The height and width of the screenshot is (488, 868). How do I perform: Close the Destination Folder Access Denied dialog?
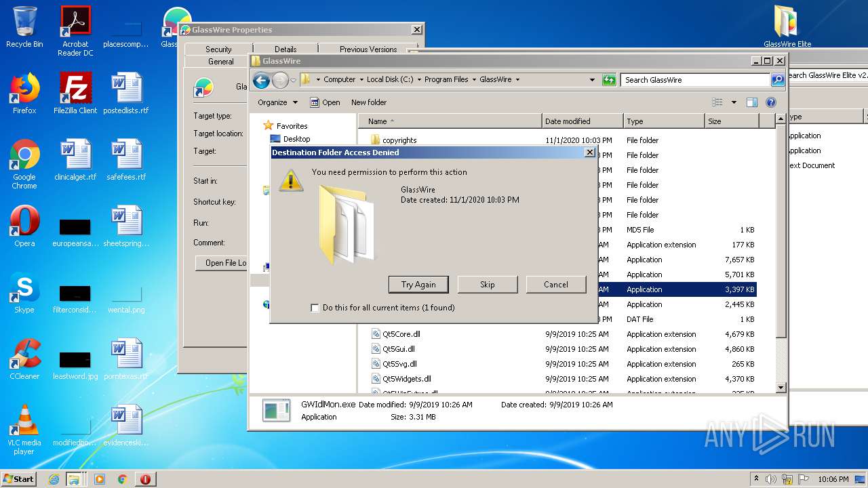point(589,152)
